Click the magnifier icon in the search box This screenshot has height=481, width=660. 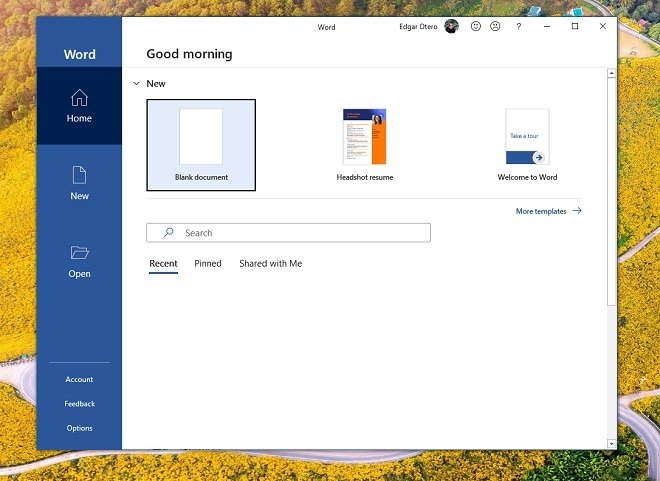[x=168, y=232]
